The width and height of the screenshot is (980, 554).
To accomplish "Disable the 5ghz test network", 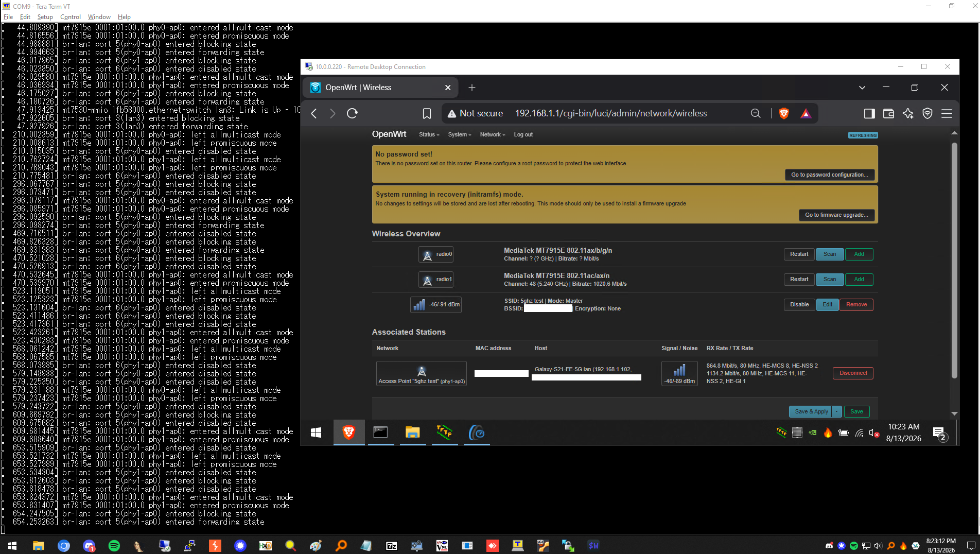I will 799,305.
